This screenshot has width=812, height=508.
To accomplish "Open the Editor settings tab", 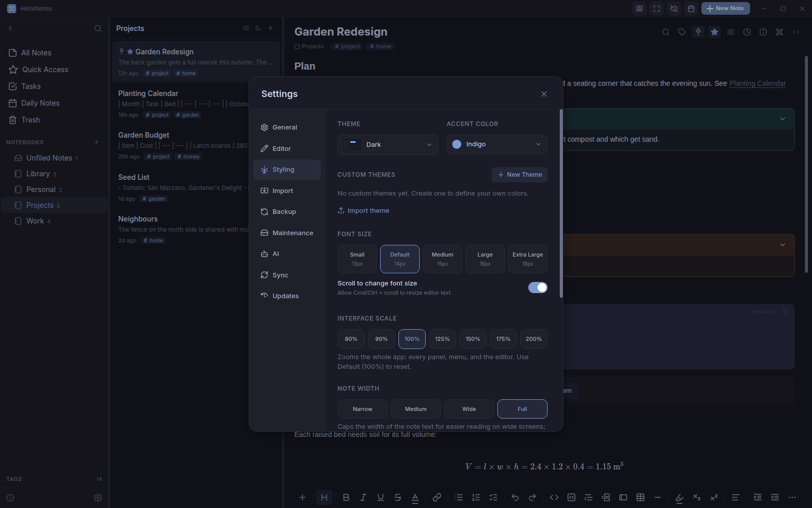I will click(x=287, y=149).
